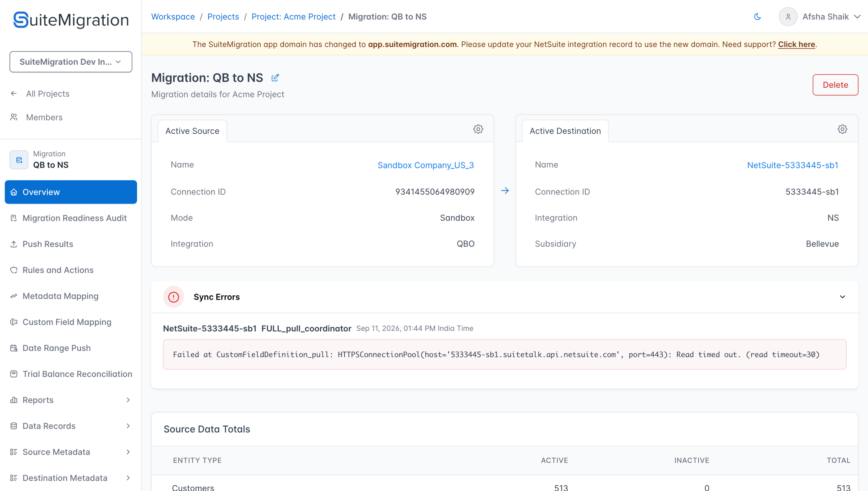
Task: Click the edit pencil beside migration title
Action: click(x=275, y=78)
